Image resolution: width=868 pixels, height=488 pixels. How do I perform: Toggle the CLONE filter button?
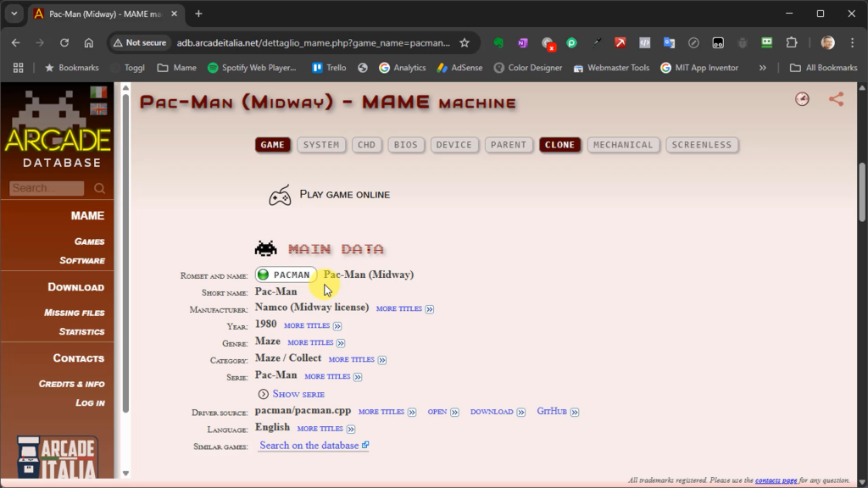point(559,145)
